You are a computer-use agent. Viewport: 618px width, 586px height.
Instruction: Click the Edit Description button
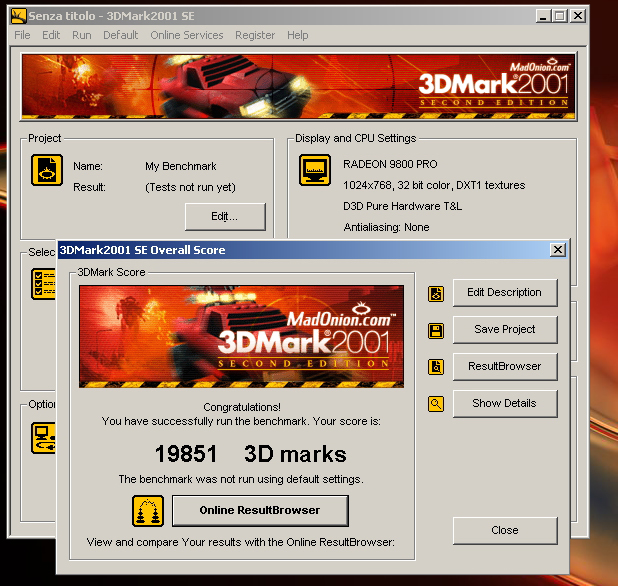pyautogui.click(x=505, y=292)
